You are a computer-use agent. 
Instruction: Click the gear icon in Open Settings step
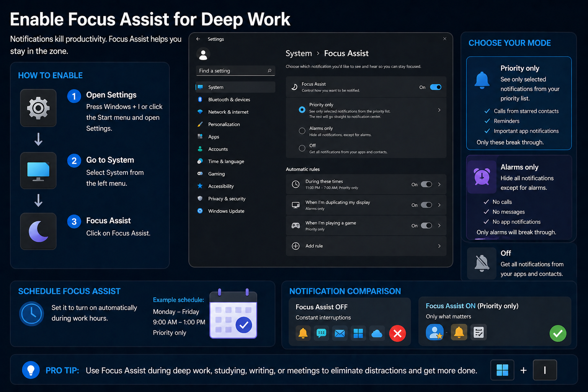[38, 108]
